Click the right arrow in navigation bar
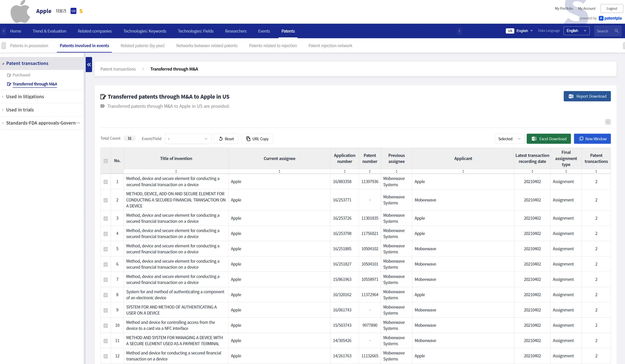The image size is (625, 364). click(459, 31)
